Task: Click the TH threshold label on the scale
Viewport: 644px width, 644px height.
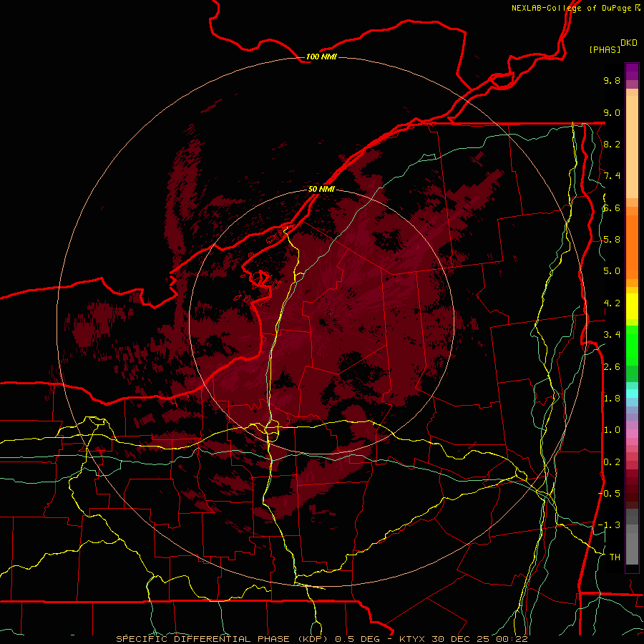Action: coord(615,557)
